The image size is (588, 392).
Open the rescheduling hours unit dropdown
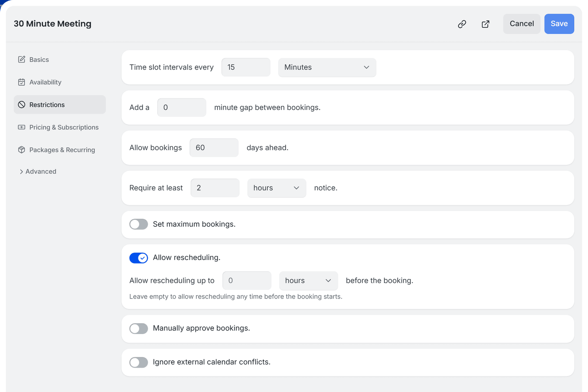(308, 281)
